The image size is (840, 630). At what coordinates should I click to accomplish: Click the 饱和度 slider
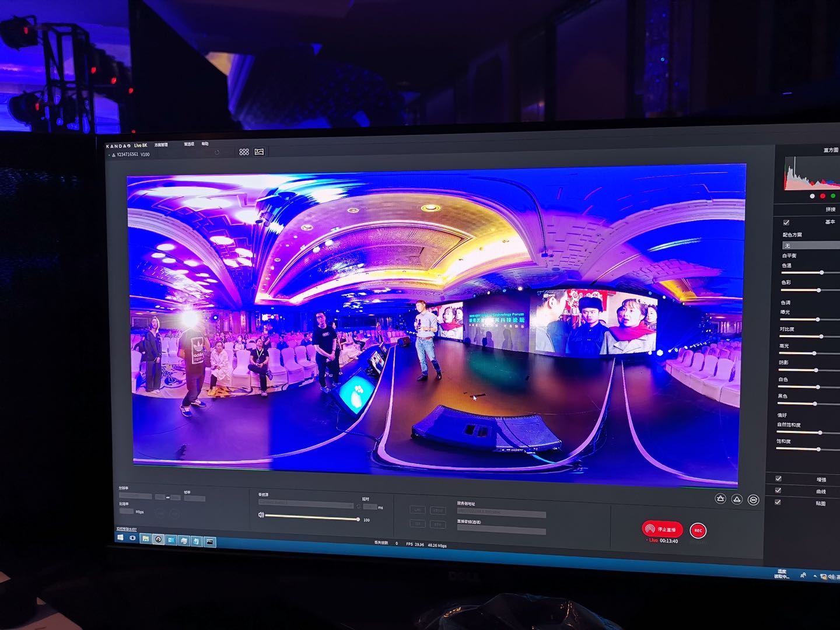coord(808,449)
